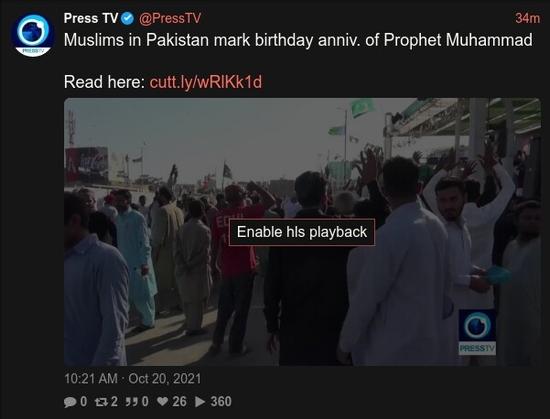Click the Press TV display name
Image resolution: width=550 pixels, height=419 pixels.
tap(91, 18)
